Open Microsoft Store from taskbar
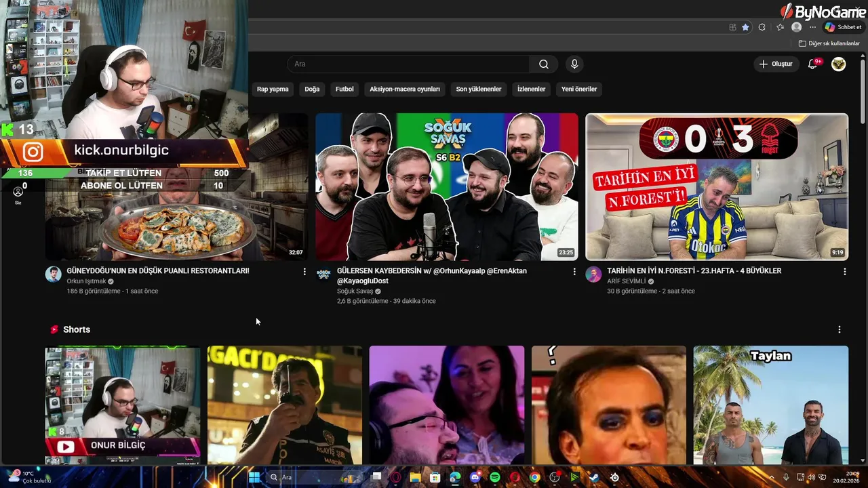The height and width of the screenshot is (488, 868). coord(435,477)
